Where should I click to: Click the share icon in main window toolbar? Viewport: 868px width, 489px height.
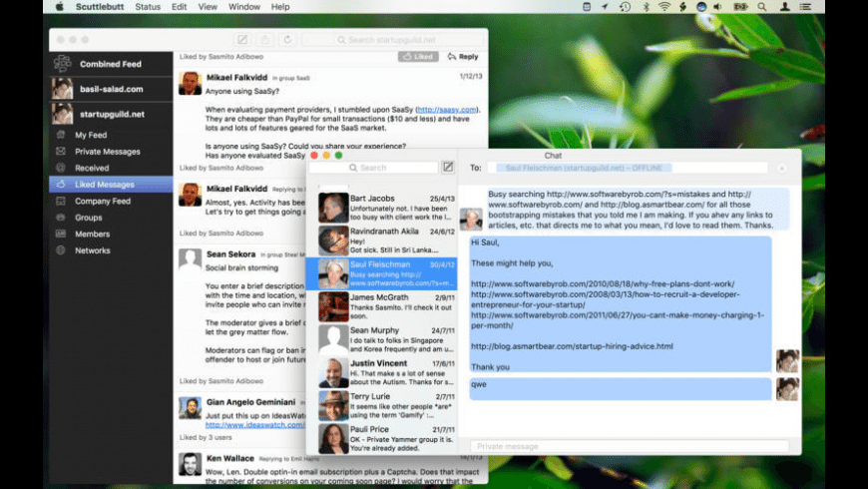tap(264, 40)
